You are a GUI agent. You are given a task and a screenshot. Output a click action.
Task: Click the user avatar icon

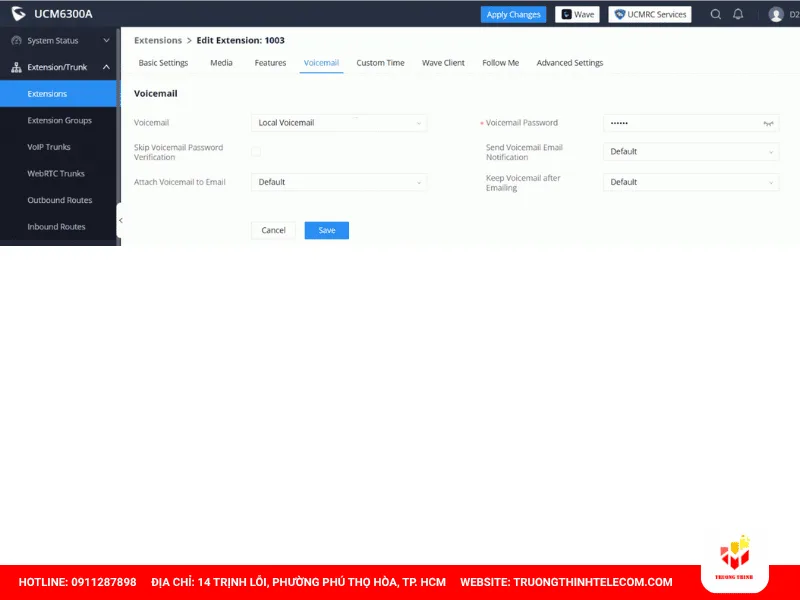pyautogui.click(x=776, y=14)
